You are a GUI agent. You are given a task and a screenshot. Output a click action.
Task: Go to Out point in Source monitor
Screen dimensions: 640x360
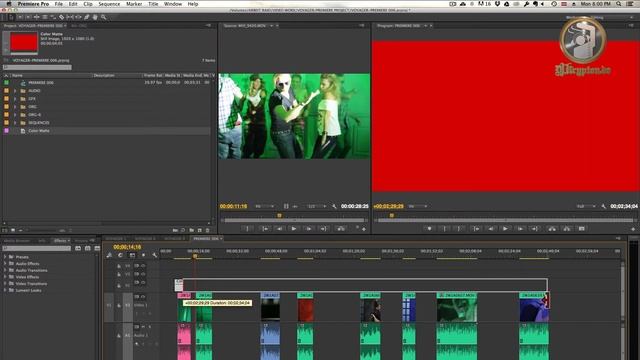point(323,229)
